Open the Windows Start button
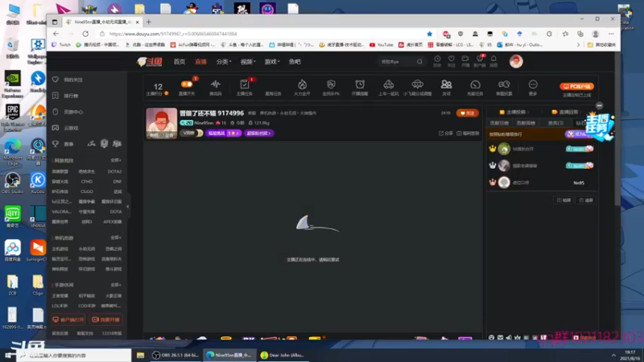Screen dimensions: 644x362 tap(8, 355)
